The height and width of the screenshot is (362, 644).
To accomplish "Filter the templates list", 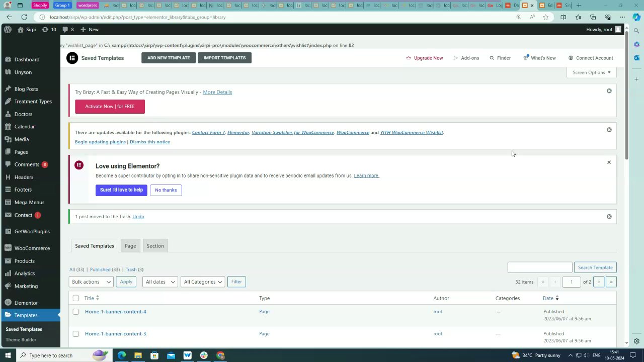I will [236, 282].
